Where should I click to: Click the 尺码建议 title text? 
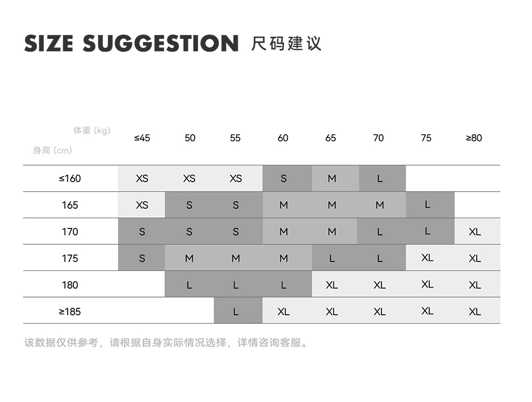[286, 44]
